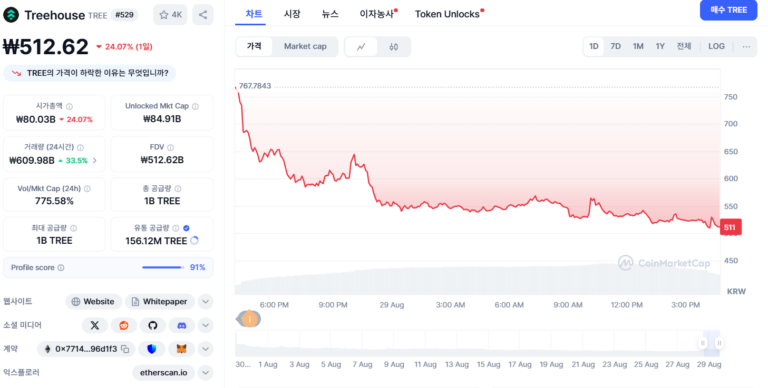
Task: Open the Reddit social link
Action: (x=123, y=325)
